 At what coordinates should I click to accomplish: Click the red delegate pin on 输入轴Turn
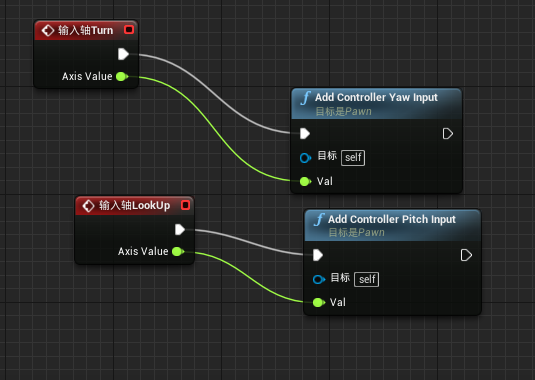click(129, 30)
